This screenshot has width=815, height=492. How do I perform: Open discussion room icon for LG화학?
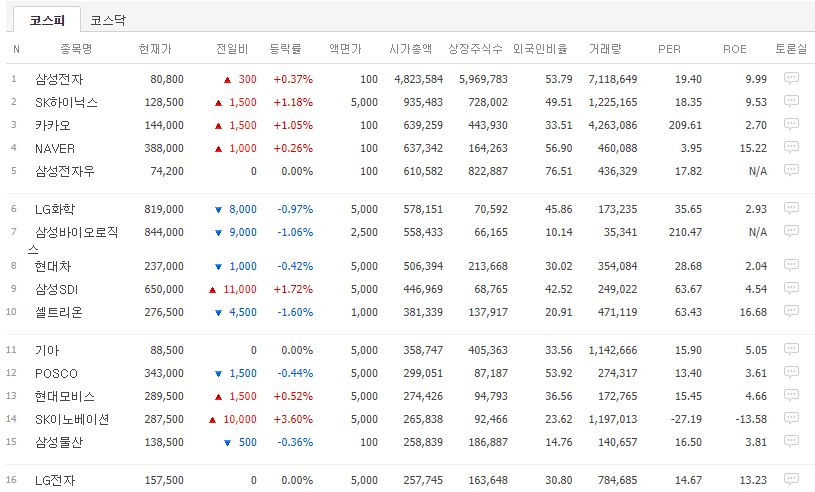tap(791, 208)
